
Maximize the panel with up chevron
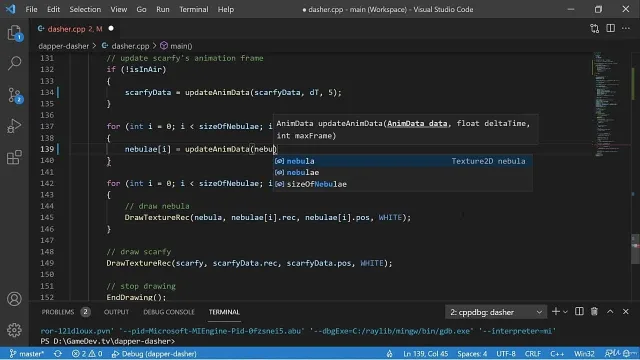pyautogui.click(x=610, y=311)
